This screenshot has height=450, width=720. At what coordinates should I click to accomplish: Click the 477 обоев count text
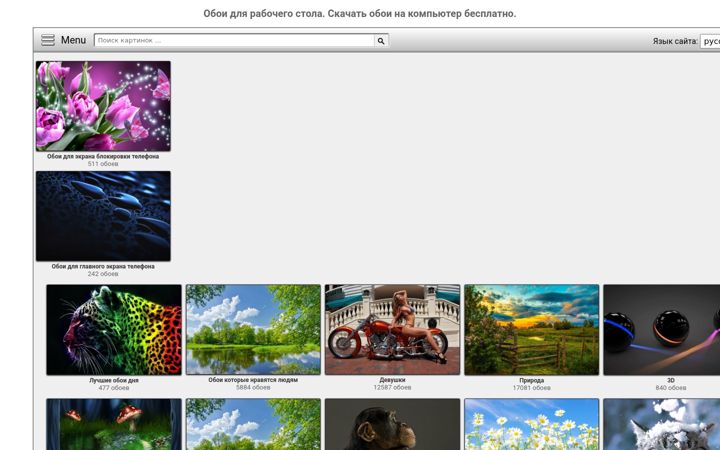114,388
